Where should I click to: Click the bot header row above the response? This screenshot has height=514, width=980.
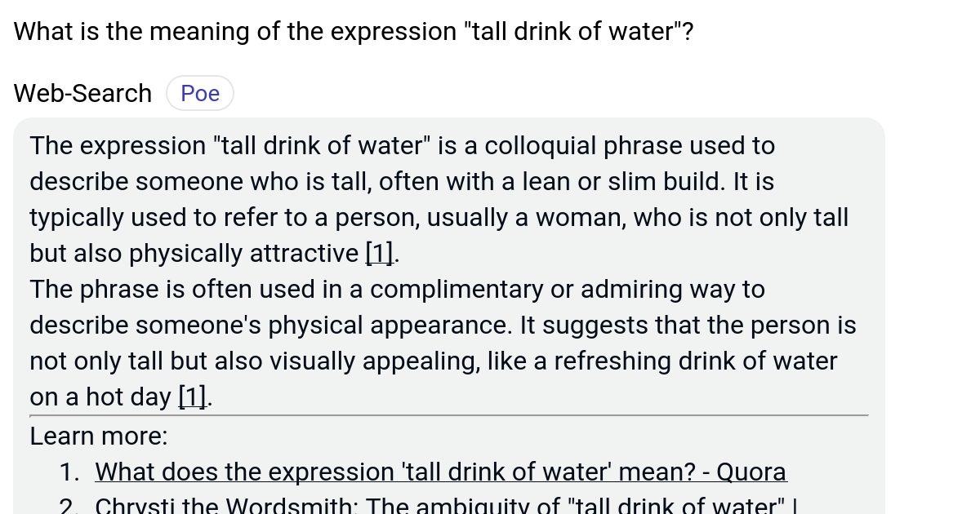click(122, 92)
